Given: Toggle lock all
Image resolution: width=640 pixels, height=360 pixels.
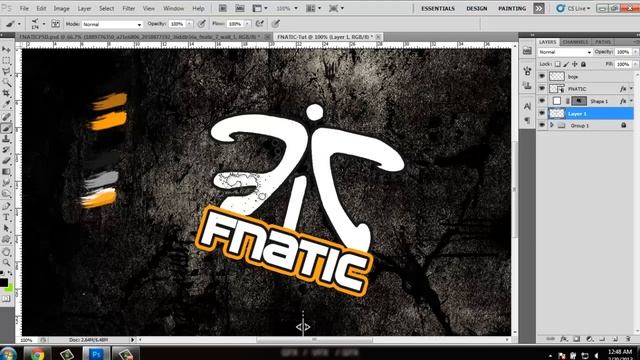Looking at the screenshot, I should 583,64.
